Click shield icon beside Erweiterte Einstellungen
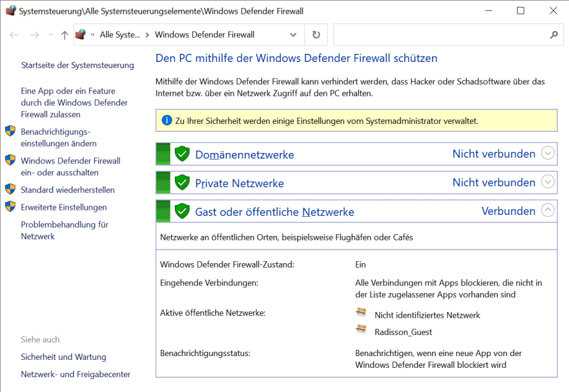The height and width of the screenshot is (392, 569). pos(10,206)
